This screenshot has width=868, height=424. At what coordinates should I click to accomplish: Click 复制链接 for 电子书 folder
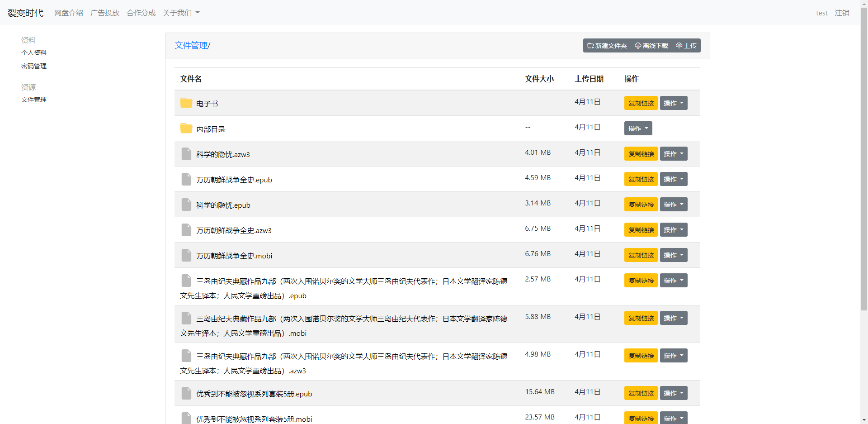(640, 103)
